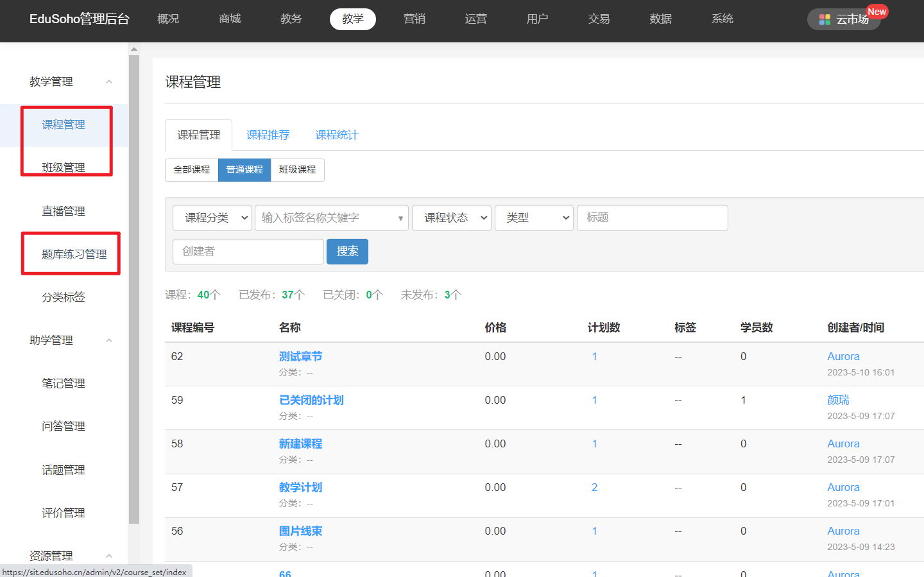Open the 数据 top menu
Screen dimensions: 924x577
point(661,19)
